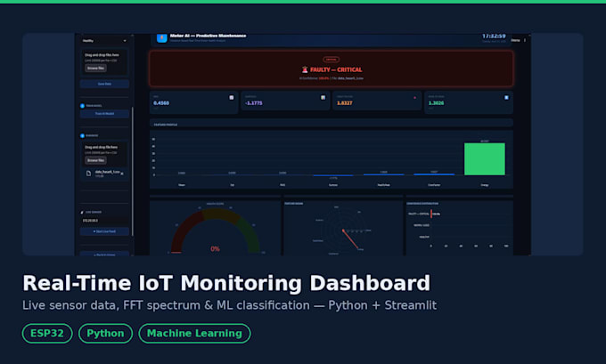Click the 0.4560 metric value
Viewport: 606px width, 364px height.
pos(161,103)
